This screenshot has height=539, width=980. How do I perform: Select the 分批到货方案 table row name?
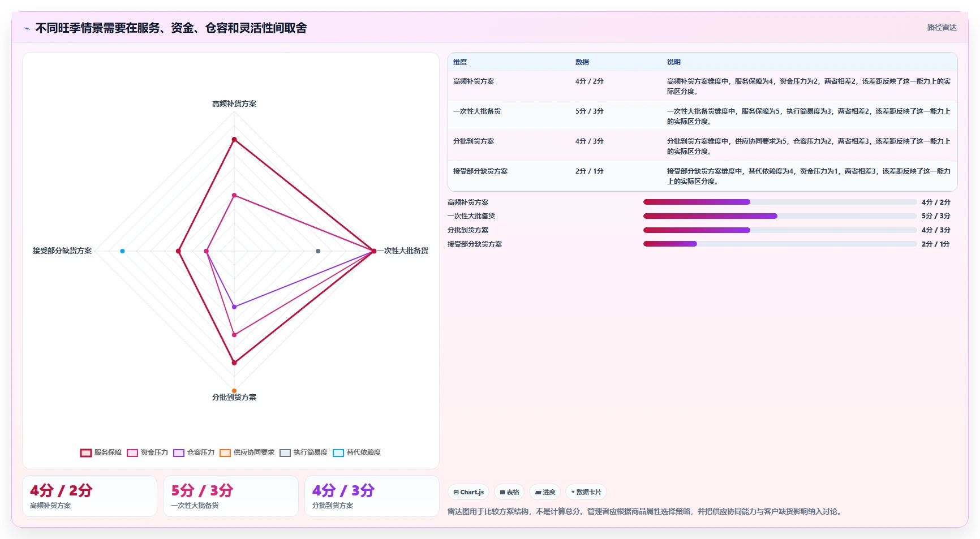(x=474, y=141)
